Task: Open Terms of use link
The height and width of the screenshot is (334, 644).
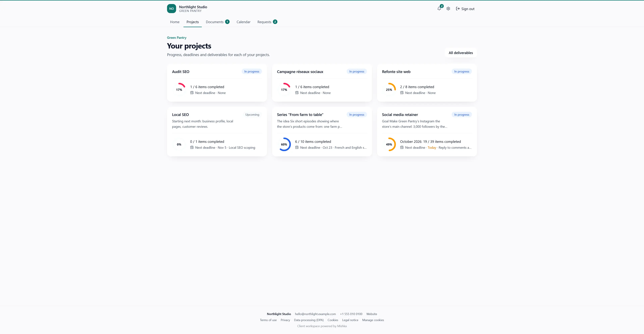Action: click(x=268, y=320)
